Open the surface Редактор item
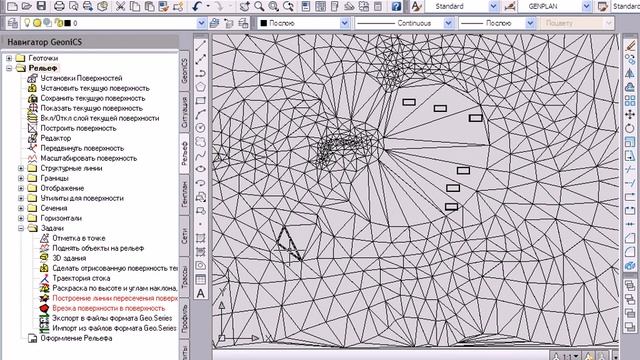Screen dimensions: 640x360 [x=56, y=138]
